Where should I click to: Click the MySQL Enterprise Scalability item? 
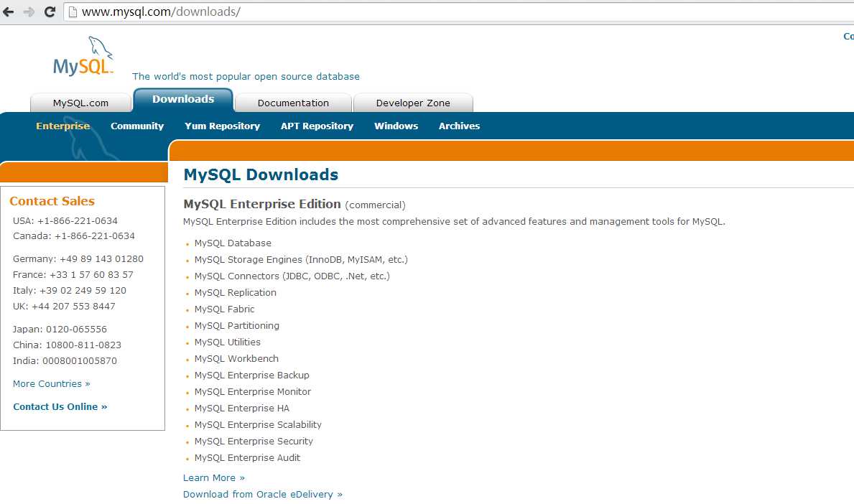(258, 424)
